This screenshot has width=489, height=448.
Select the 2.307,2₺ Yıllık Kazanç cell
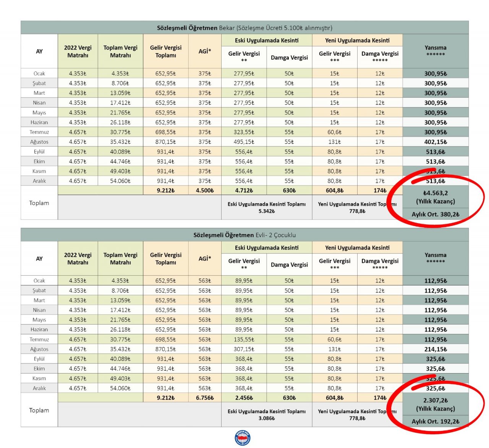(435, 404)
